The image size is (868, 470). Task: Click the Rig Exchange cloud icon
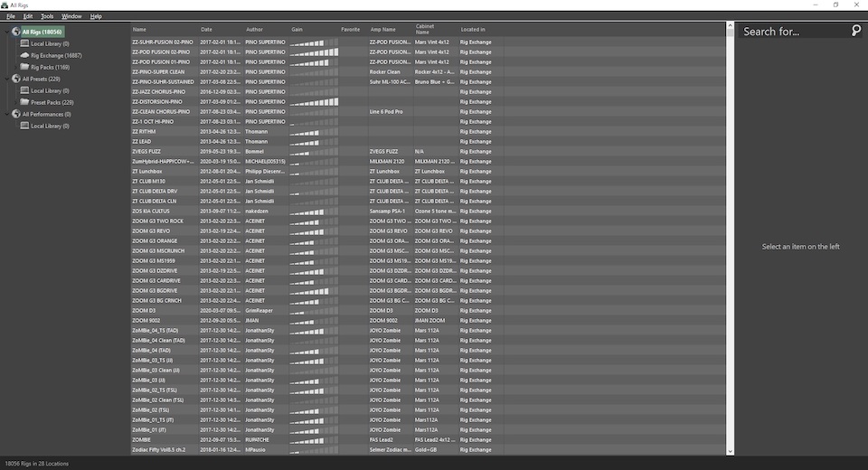coord(24,55)
